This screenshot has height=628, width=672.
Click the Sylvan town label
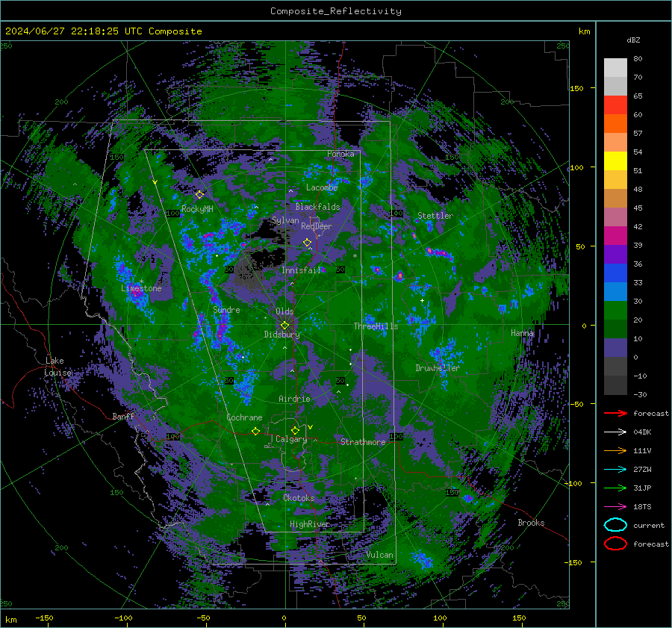click(x=285, y=220)
